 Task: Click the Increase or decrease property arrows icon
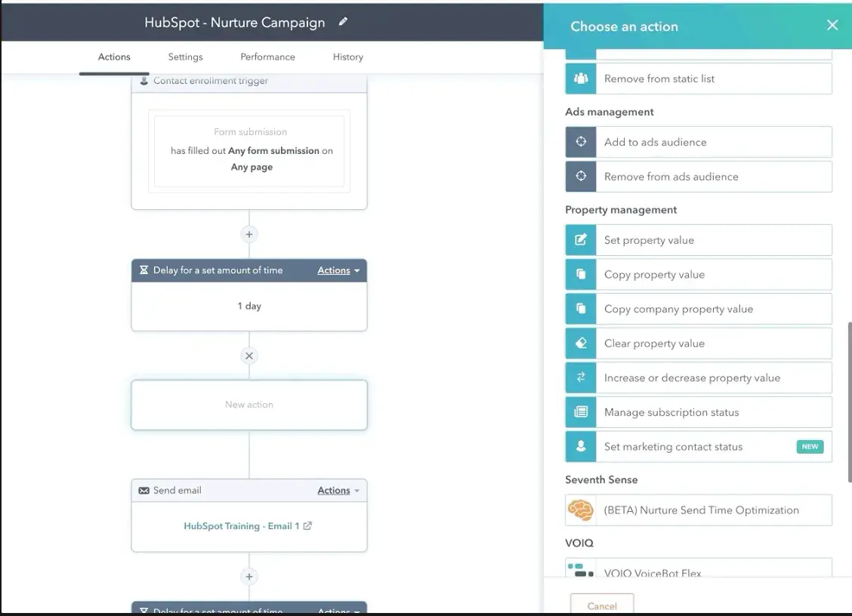(580, 378)
